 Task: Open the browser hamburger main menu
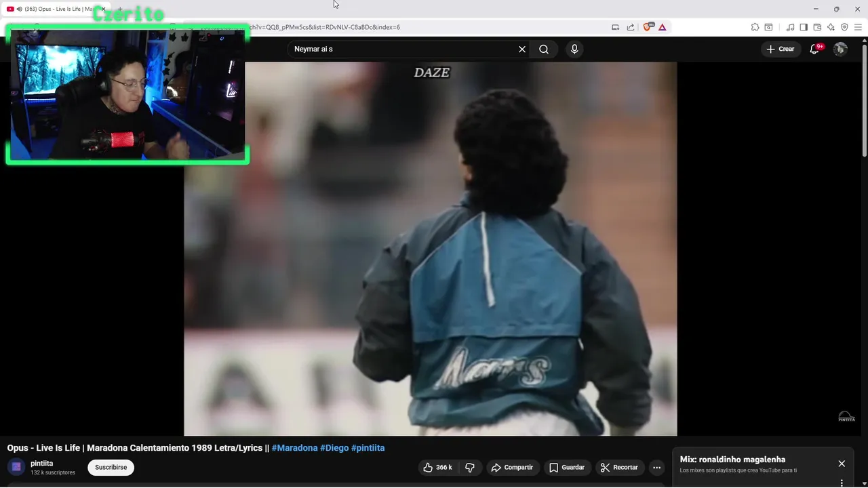[x=858, y=27]
